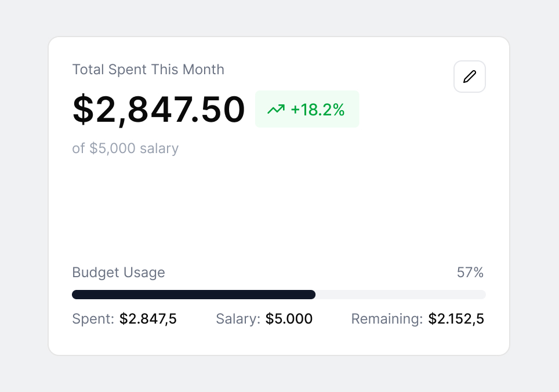Click the pencil edit icon button

coord(470,77)
